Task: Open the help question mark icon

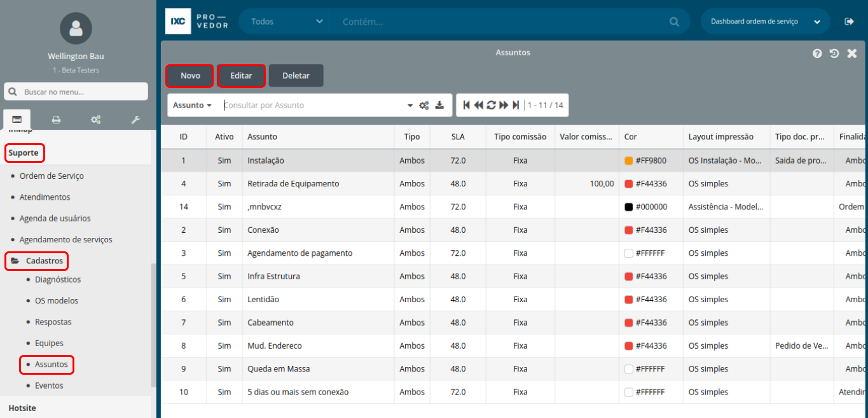Action: [x=818, y=53]
